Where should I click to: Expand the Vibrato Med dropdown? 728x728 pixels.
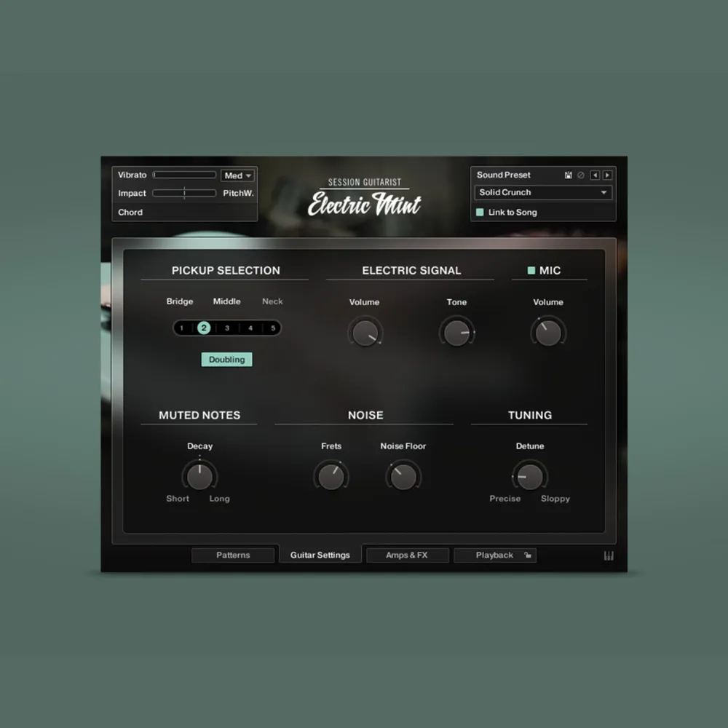pyautogui.click(x=238, y=175)
